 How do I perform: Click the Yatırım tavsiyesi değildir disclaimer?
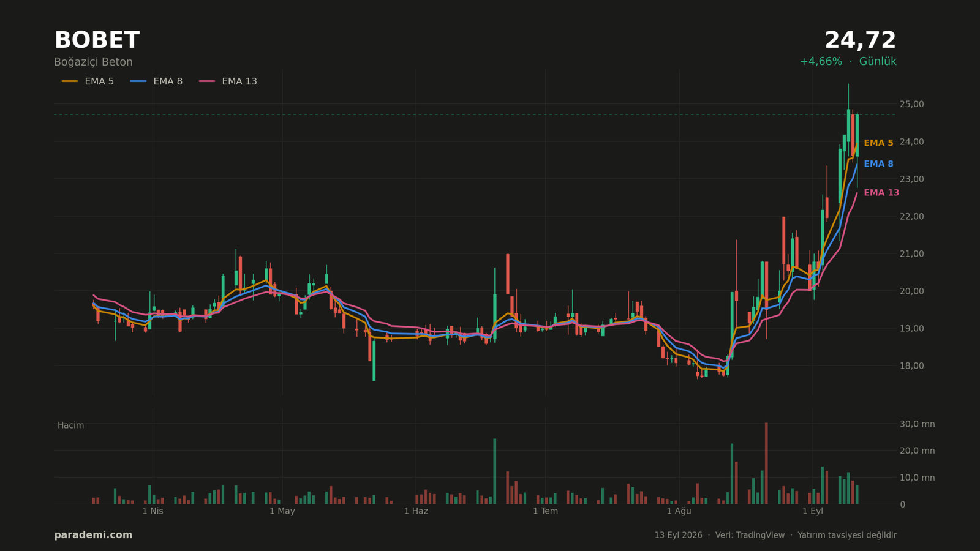point(847,535)
